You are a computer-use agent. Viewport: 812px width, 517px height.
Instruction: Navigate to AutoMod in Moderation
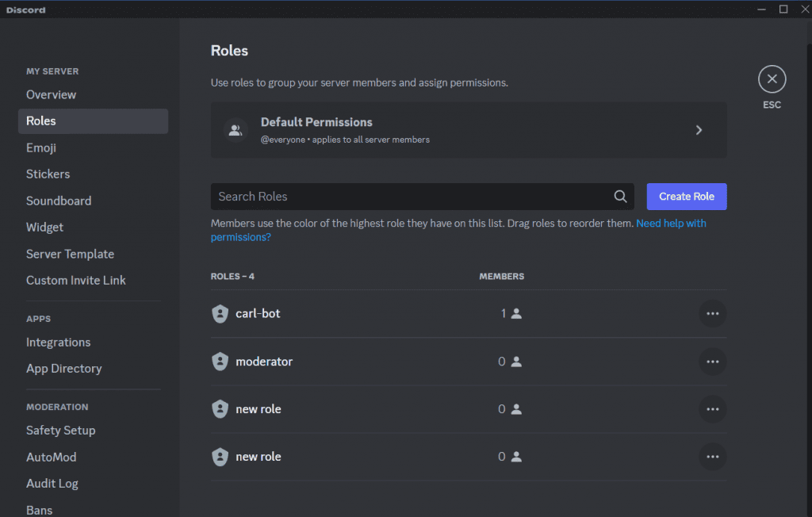coord(52,457)
